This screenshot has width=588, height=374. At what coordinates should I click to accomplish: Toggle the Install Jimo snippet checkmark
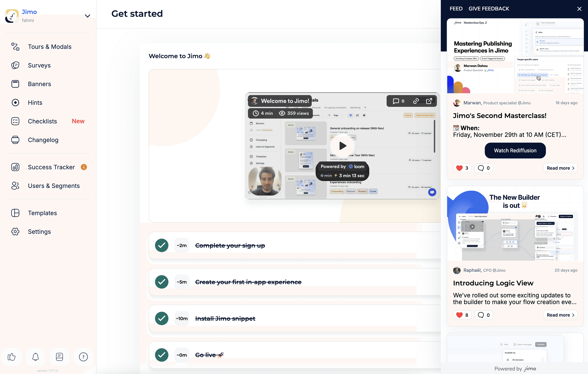pos(162,318)
